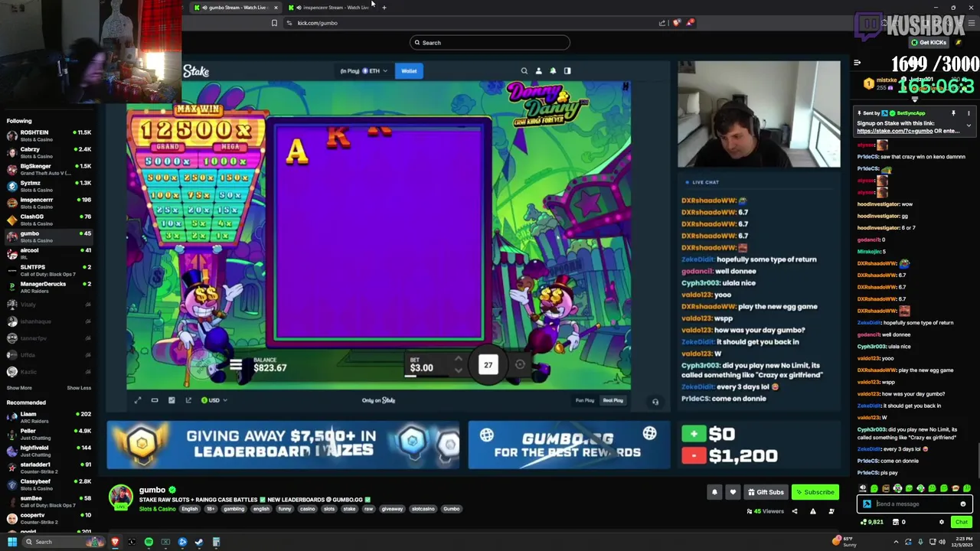Expand the pinned BetSyncApp message
The width and height of the screenshot is (980, 551).
[969, 126]
